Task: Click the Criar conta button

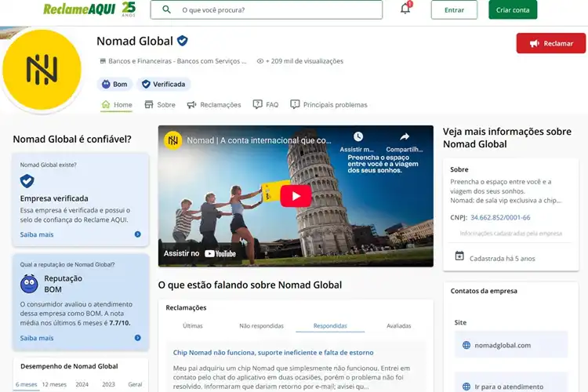Action: [513, 9]
